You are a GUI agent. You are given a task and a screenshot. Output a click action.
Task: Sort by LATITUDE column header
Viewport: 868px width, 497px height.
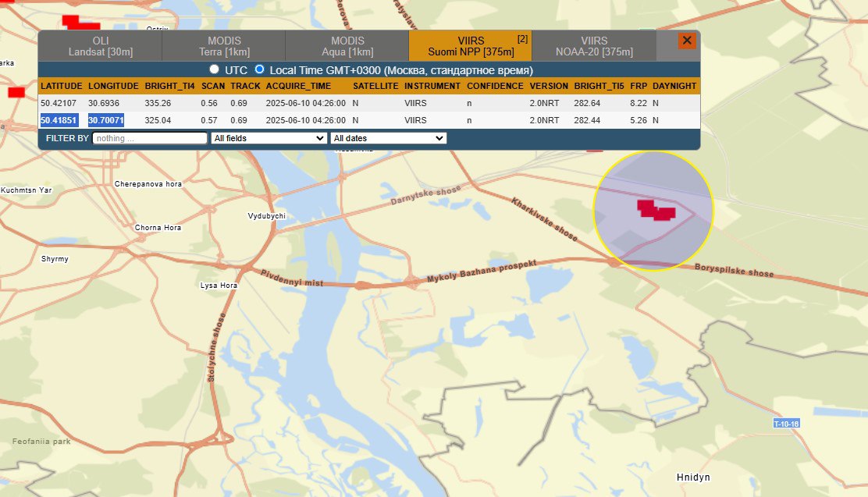point(62,86)
